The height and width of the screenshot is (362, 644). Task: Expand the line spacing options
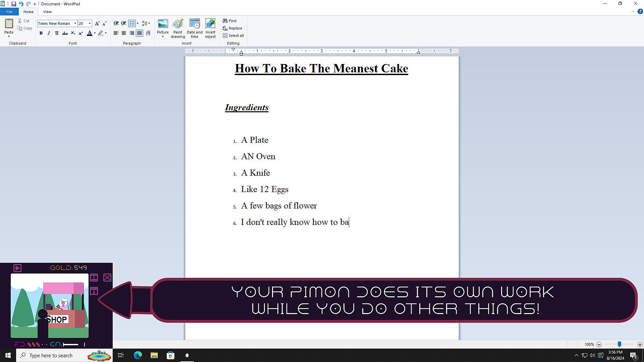[146, 23]
